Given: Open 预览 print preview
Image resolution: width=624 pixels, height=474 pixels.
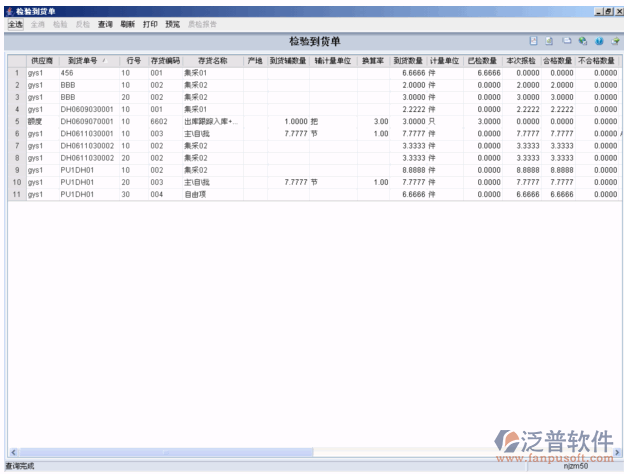Looking at the screenshot, I should (x=173, y=23).
